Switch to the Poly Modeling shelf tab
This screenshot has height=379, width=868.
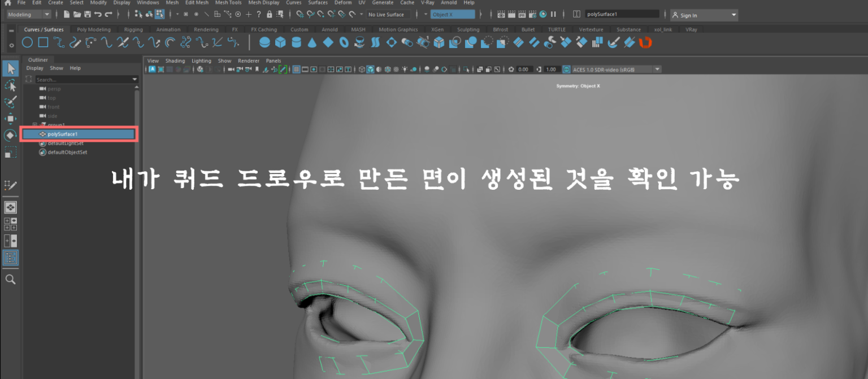click(94, 29)
